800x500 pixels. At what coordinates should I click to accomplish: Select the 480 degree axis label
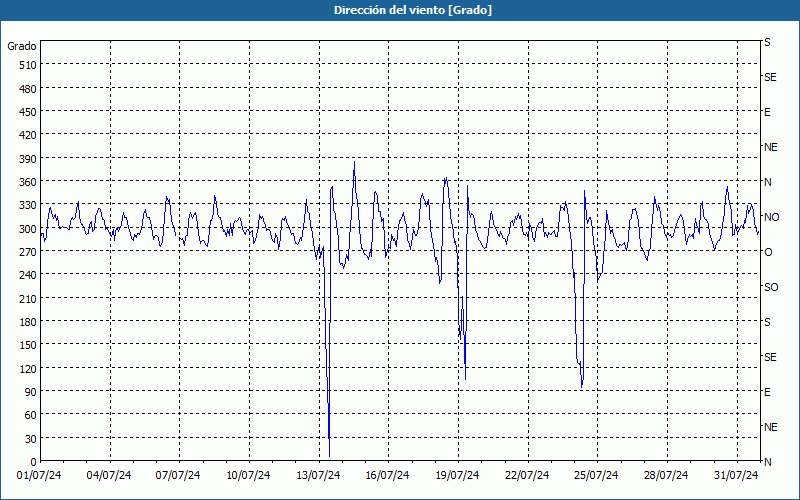coord(28,89)
